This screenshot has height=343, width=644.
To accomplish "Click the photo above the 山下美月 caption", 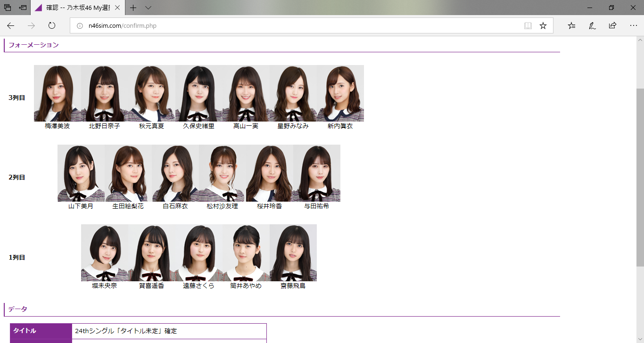I will pos(81,173).
